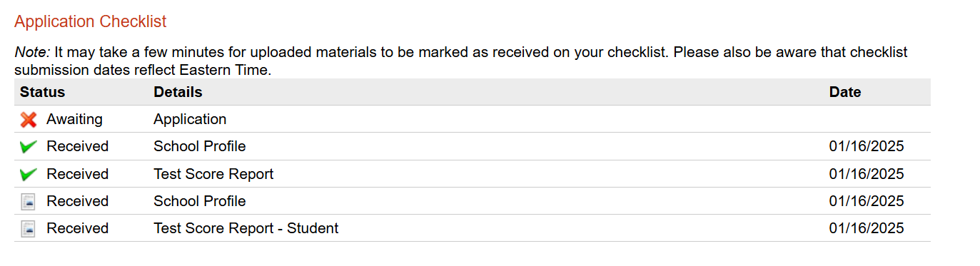980x266 pixels.
Task: Open the document icon for School Profile
Action: pos(28,202)
